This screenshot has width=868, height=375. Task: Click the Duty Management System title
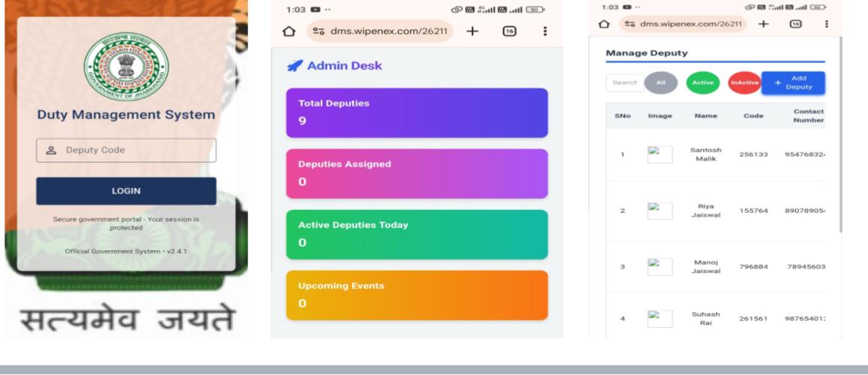pyautogui.click(x=126, y=115)
